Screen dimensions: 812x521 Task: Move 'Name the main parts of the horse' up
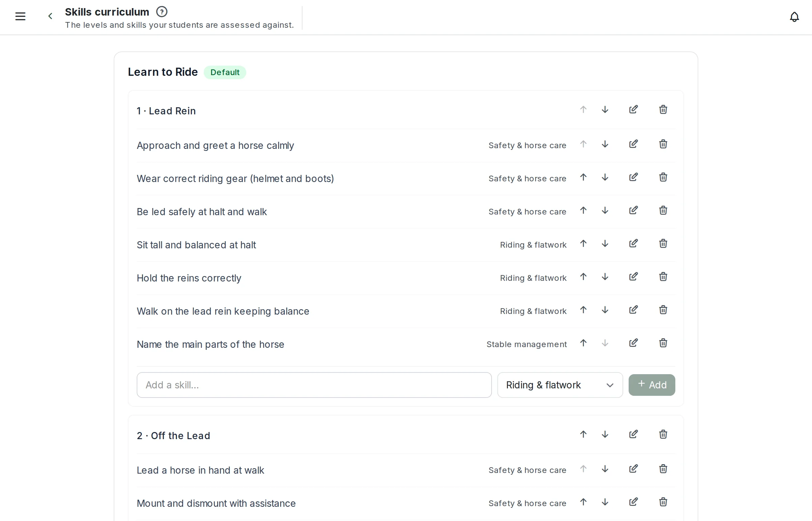[x=583, y=343]
